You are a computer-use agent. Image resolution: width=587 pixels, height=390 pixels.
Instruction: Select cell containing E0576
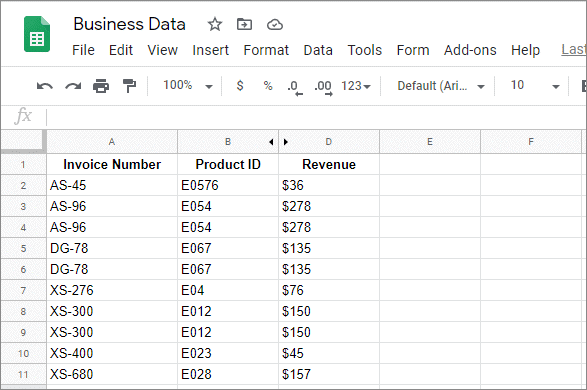click(228, 185)
